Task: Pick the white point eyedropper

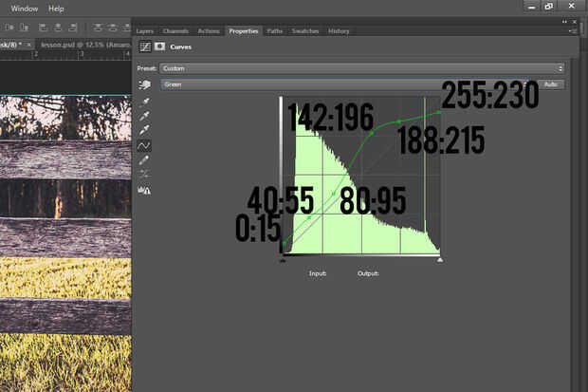Action: (x=144, y=130)
